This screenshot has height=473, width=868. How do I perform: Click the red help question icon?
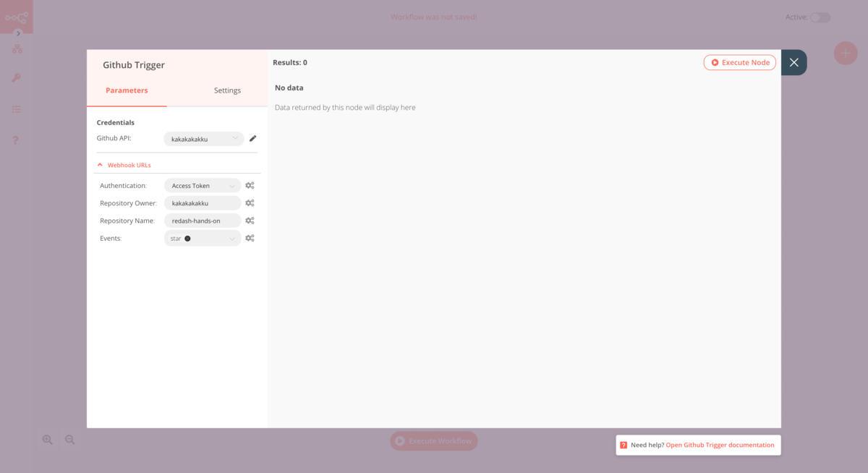pyautogui.click(x=624, y=445)
